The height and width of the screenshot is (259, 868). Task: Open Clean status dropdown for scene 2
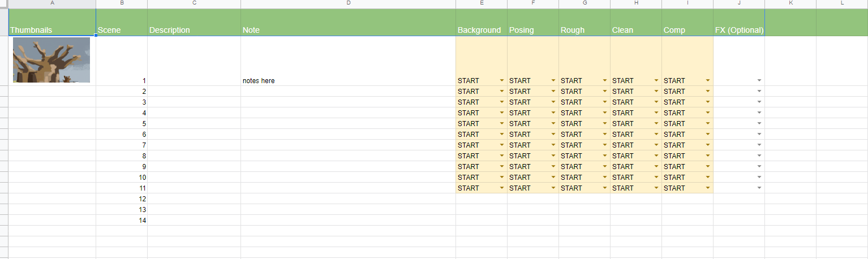656,92
